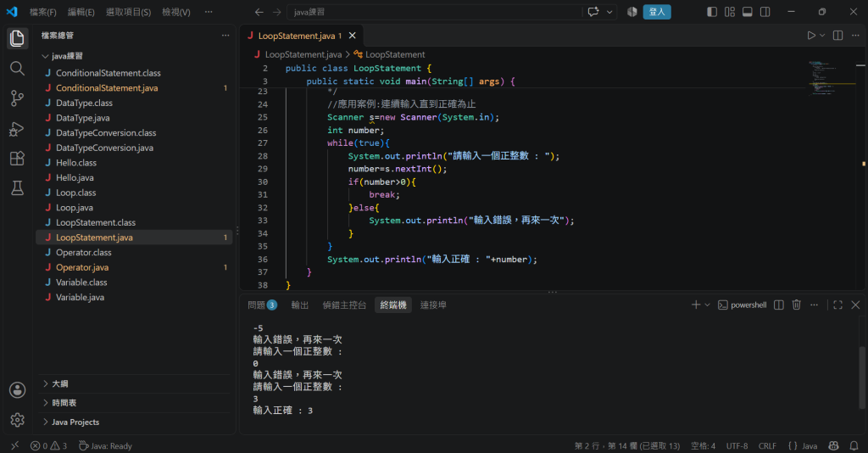Close the bottom panel with X
Screen dimensions: 868x453
tap(855, 305)
